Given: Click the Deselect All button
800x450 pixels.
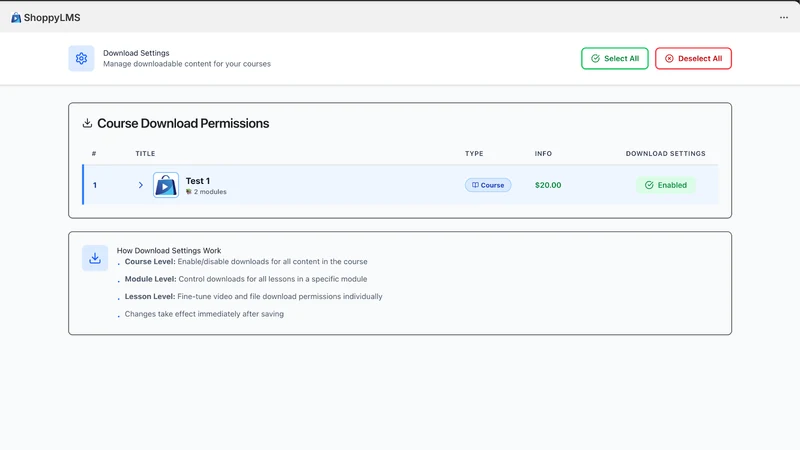Looking at the screenshot, I should [693, 58].
